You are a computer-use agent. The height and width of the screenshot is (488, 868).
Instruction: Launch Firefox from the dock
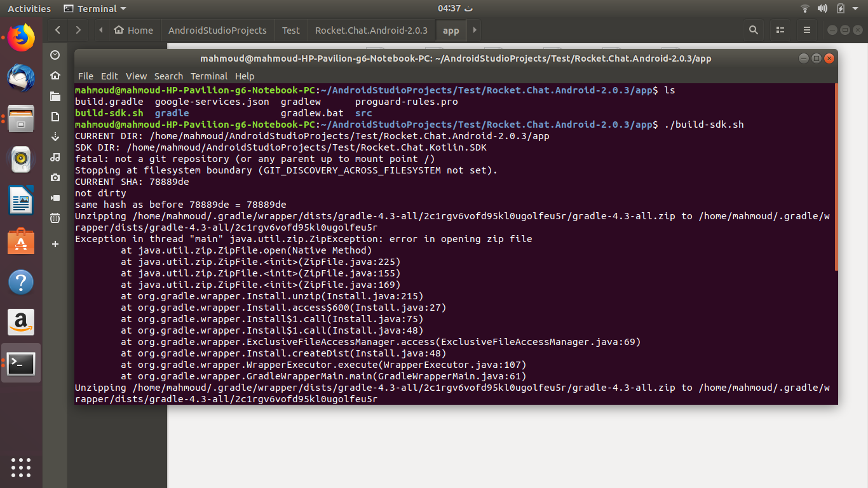(21, 37)
